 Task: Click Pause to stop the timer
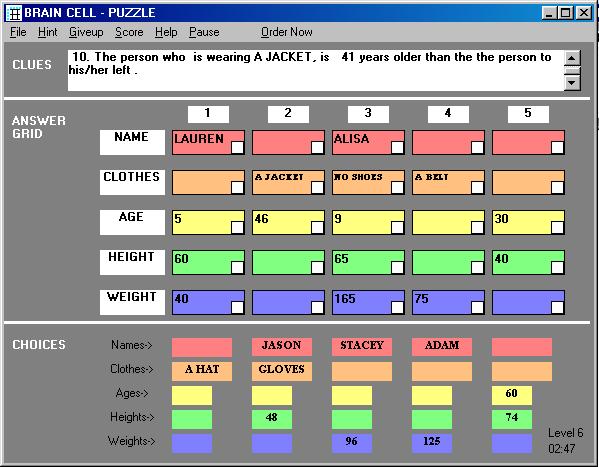click(x=204, y=32)
